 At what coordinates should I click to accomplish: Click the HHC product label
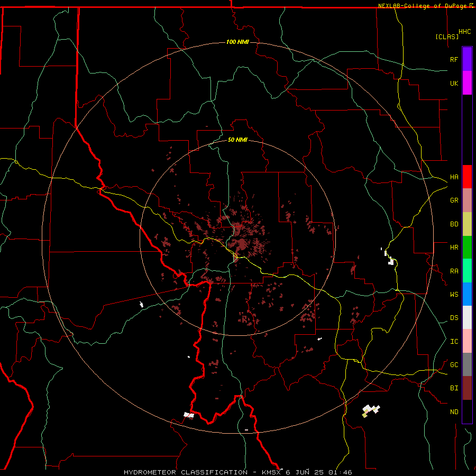tap(464, 32)
